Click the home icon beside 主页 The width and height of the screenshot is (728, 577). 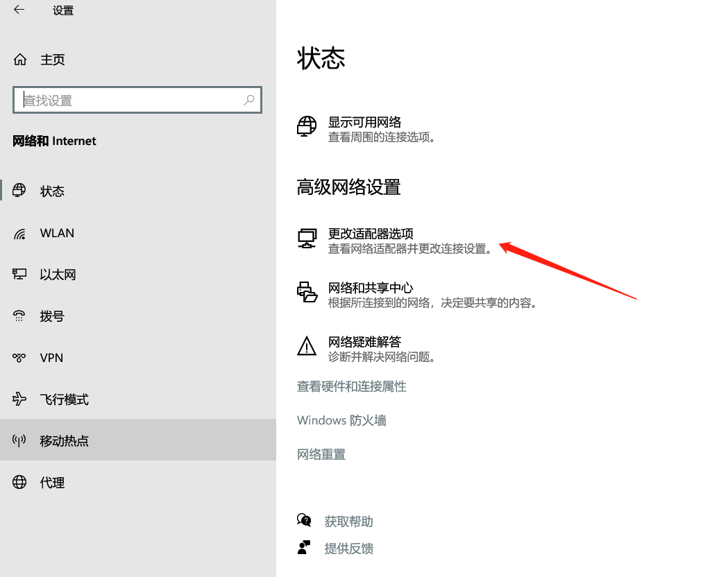(x=20, y=60)
